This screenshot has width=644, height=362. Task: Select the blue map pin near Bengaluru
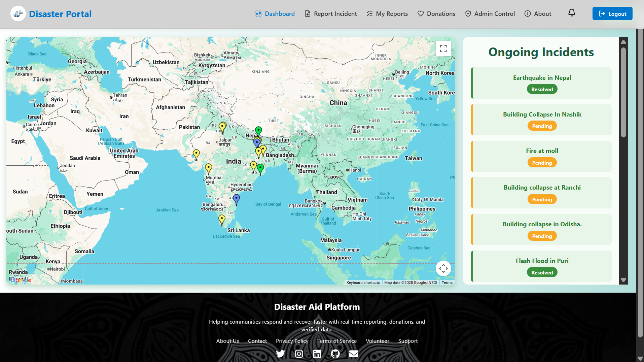tap(237, 199)
